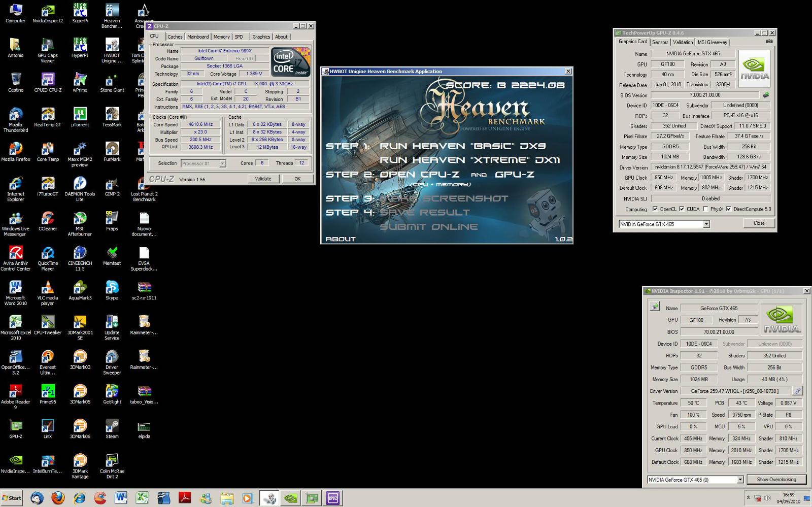Click the Show Overclocking button

(x=776, y=480)
